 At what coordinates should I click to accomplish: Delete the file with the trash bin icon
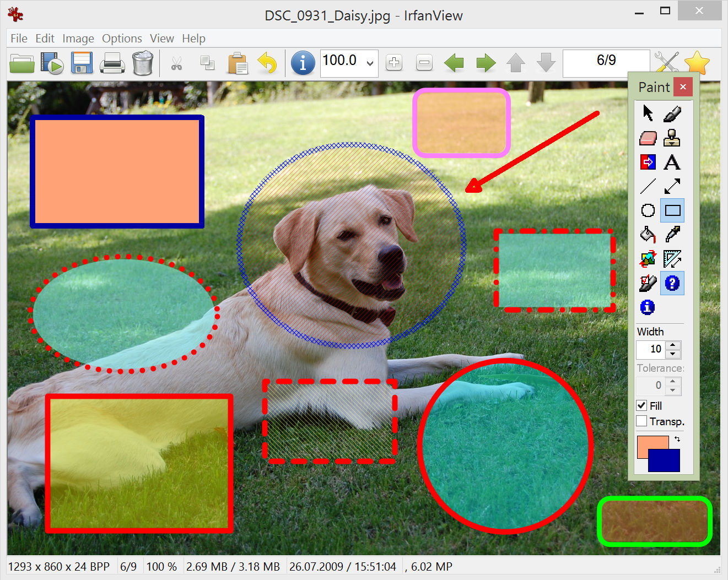[143, 63]
